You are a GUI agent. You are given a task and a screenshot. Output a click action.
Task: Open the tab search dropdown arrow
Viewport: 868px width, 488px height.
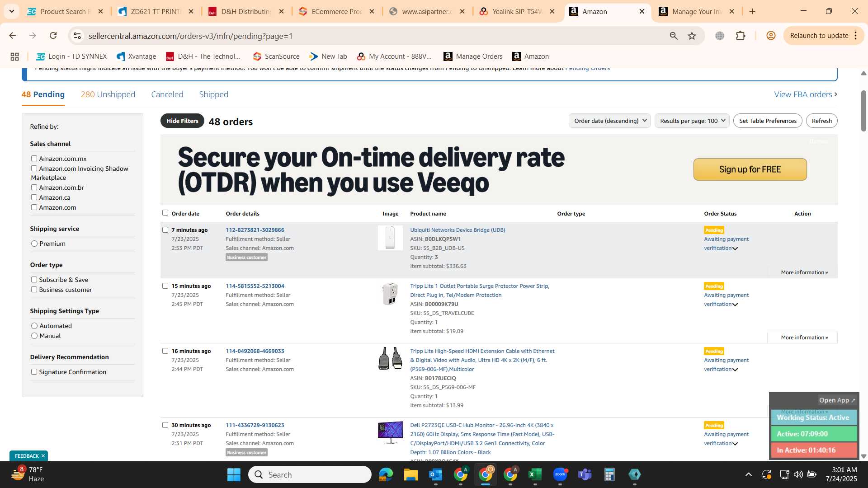pos(12,11)
